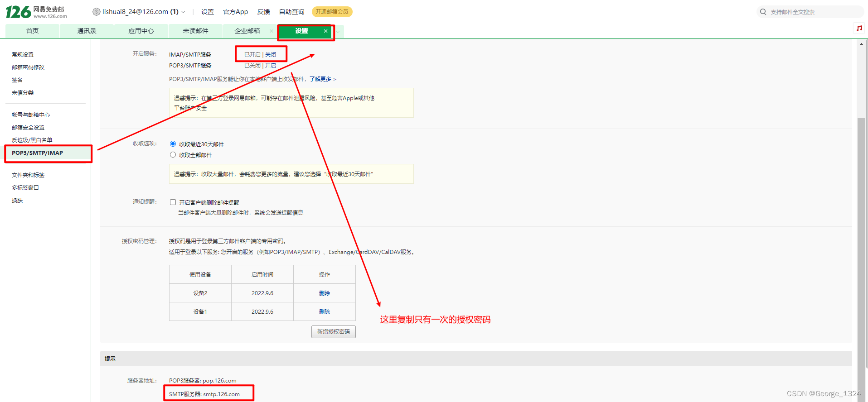Viewport: 868px width, 402px height.
Task: Open 多标签窗口 in sidebar
Action: pyautogui.click(x=25, y=187)
